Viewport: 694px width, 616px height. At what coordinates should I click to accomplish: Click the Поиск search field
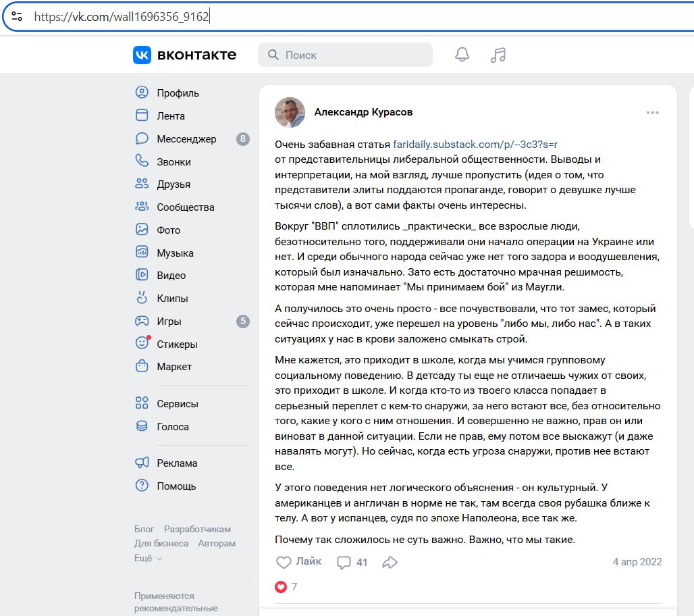tap(345, 55)
